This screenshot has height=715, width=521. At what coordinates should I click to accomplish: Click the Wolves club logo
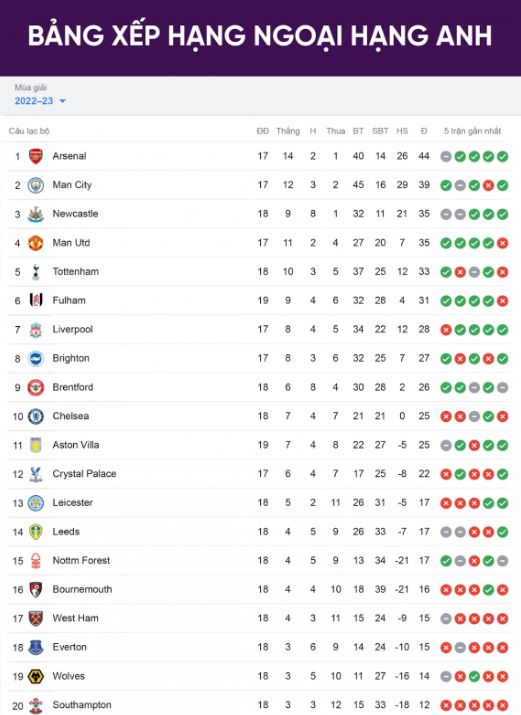(36, 676)
